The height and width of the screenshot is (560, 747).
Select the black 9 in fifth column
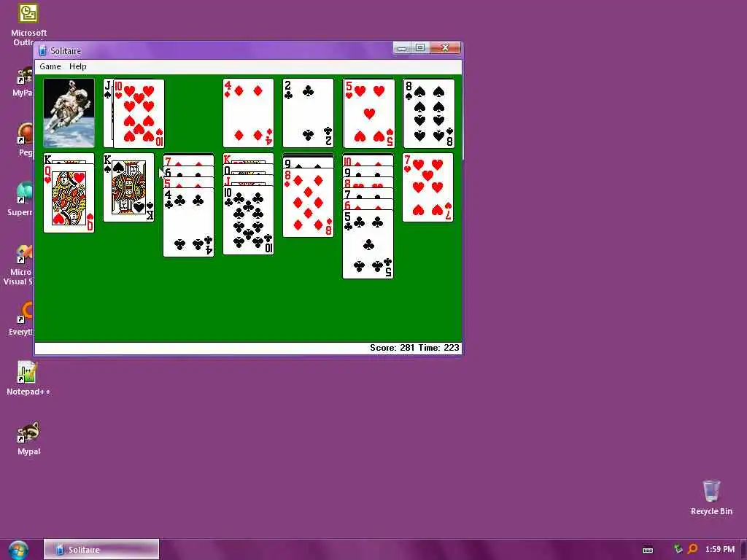[309, 163]
